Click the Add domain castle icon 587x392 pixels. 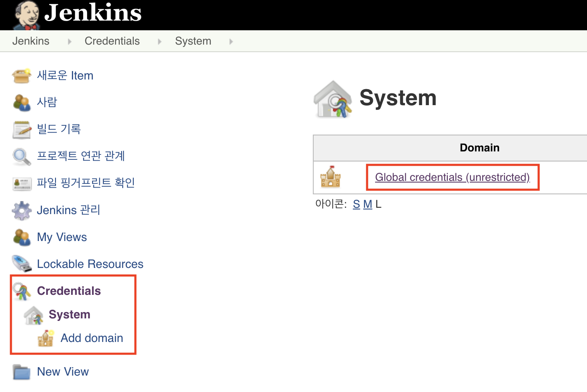point(45,338)
